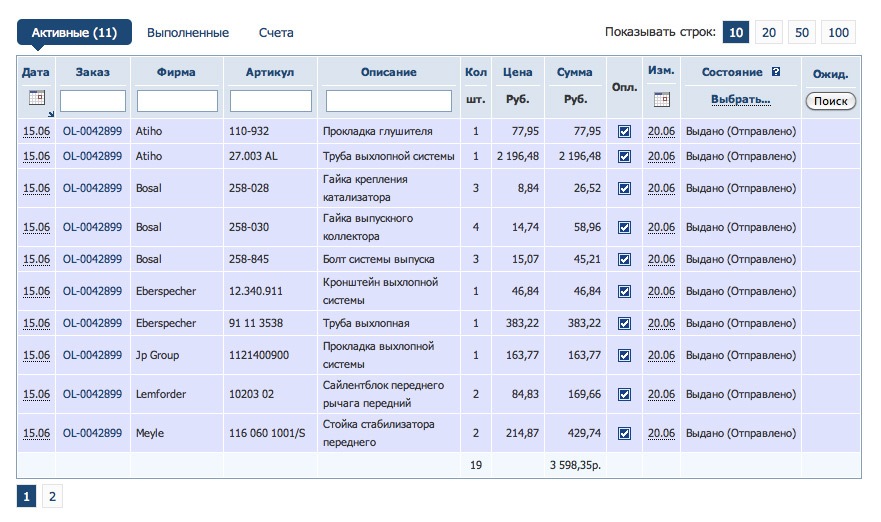Open the Выбрать... status selector
The image size is (881, 522).
pos(740,100)
